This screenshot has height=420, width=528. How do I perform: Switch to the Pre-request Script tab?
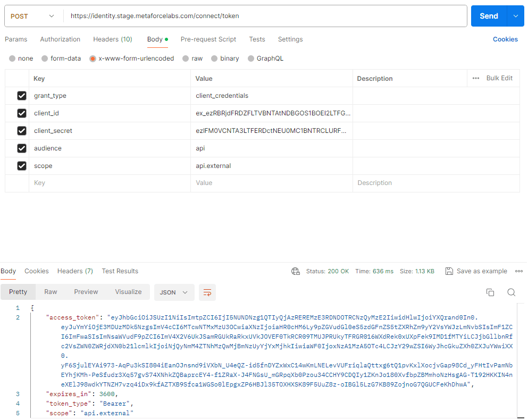pos(208,39)
